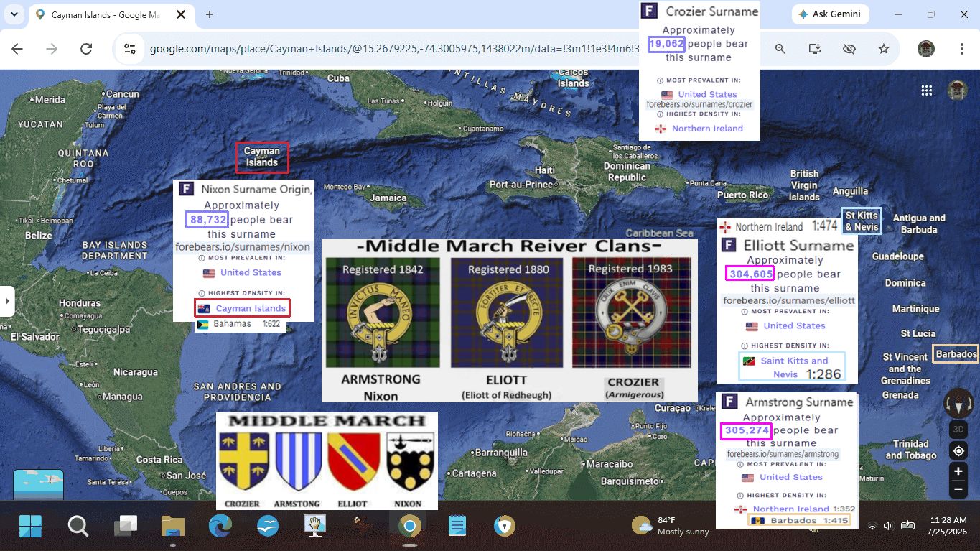Select the Antigua and Barbuda label
This screenshot has height=551, width=980.
pos(919,224)
